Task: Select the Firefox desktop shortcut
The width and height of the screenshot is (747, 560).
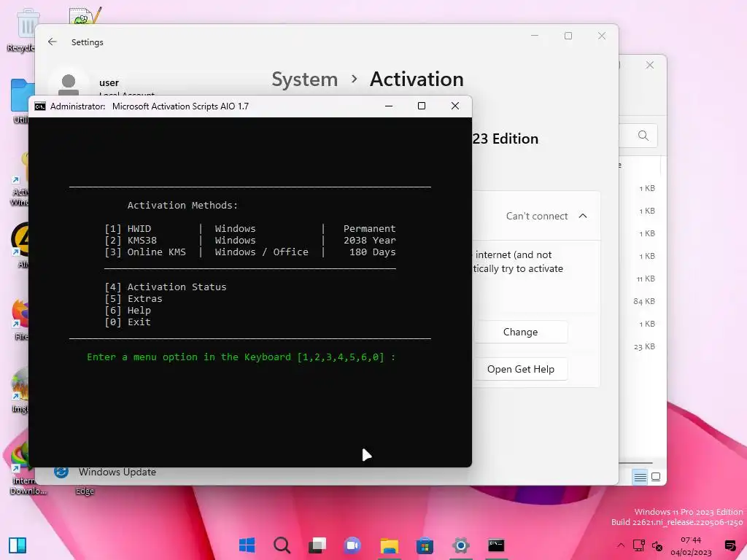Action: pyautogui.click(x=20, y=319)
